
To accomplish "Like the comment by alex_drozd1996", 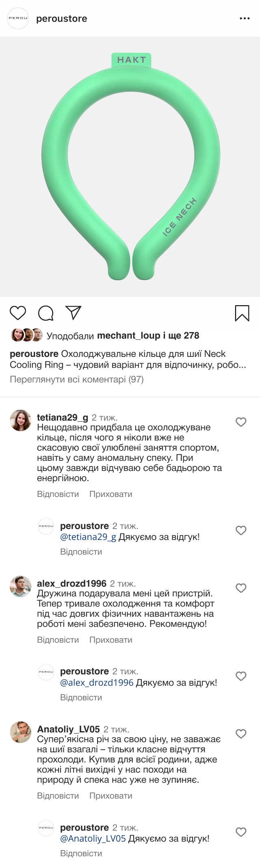I will click(x=241, y=588).
